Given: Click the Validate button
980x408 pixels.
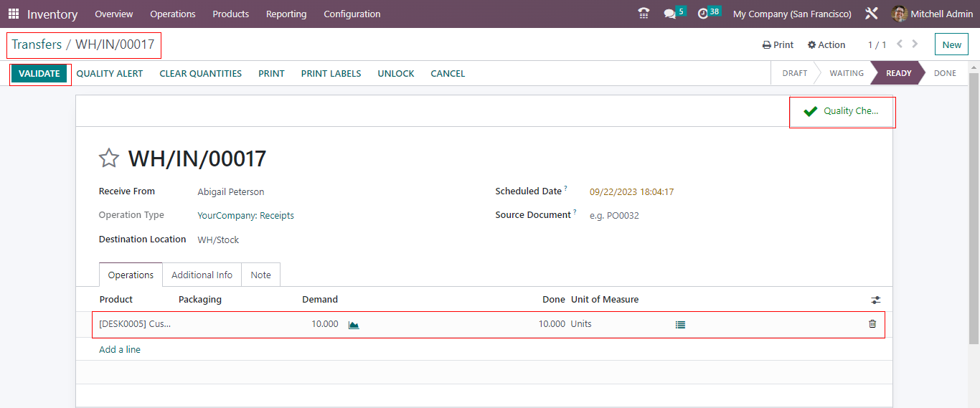Looking at the screenshot, I should [39, 74].
